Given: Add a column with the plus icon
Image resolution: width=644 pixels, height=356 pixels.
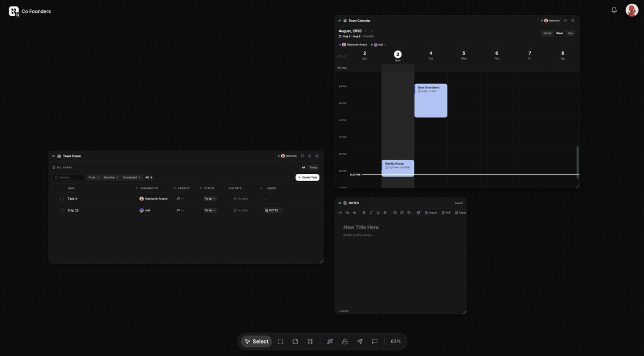Looking at the screenshot, I should (261, 188).
